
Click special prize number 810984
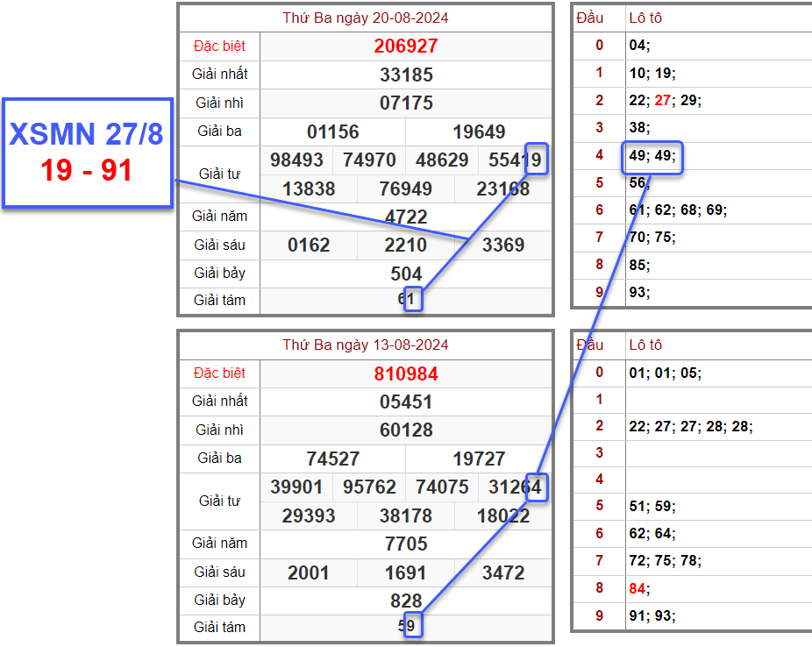pos(405,373)
